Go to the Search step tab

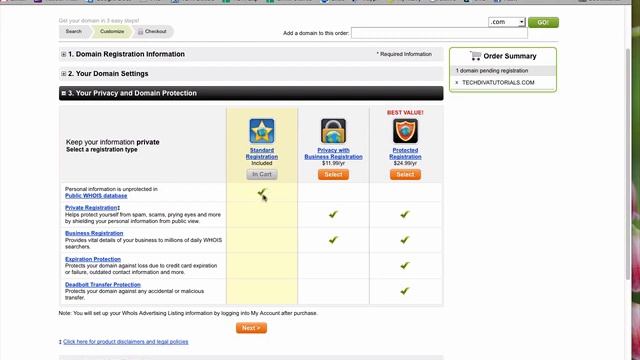point(74,31)
